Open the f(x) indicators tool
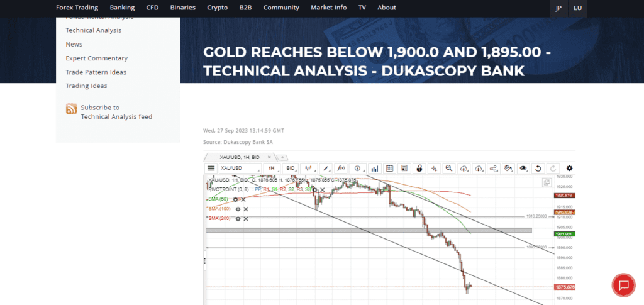 (x=341, y=169)
